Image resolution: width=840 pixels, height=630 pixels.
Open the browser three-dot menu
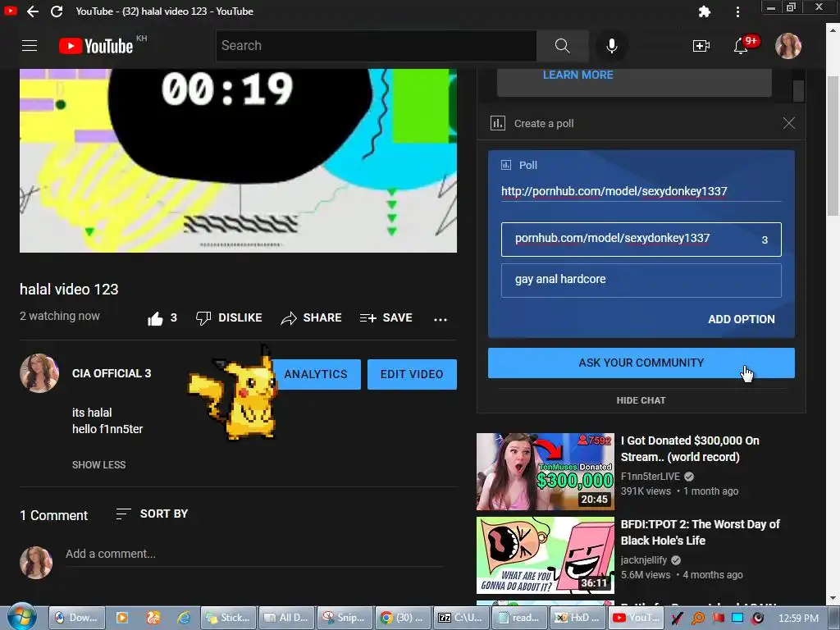click(x=737, y=11)
